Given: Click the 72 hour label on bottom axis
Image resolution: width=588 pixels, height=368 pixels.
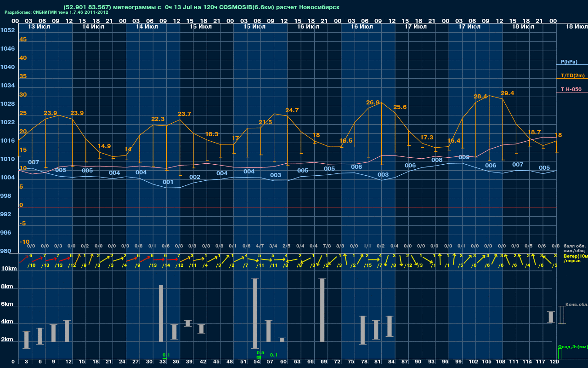Looking at the screenshot, I should point(338,362).
